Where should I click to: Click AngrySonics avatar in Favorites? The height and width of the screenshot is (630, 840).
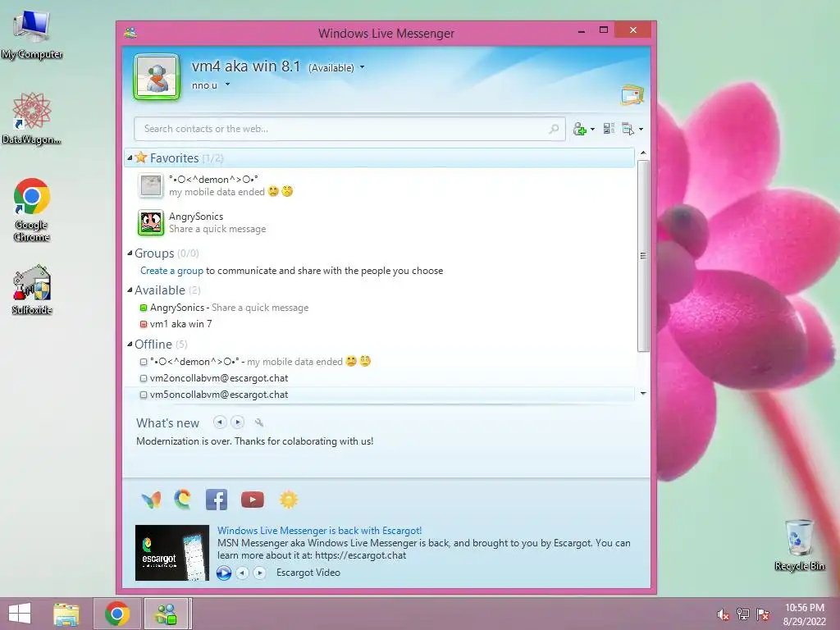tap(151, 222)
